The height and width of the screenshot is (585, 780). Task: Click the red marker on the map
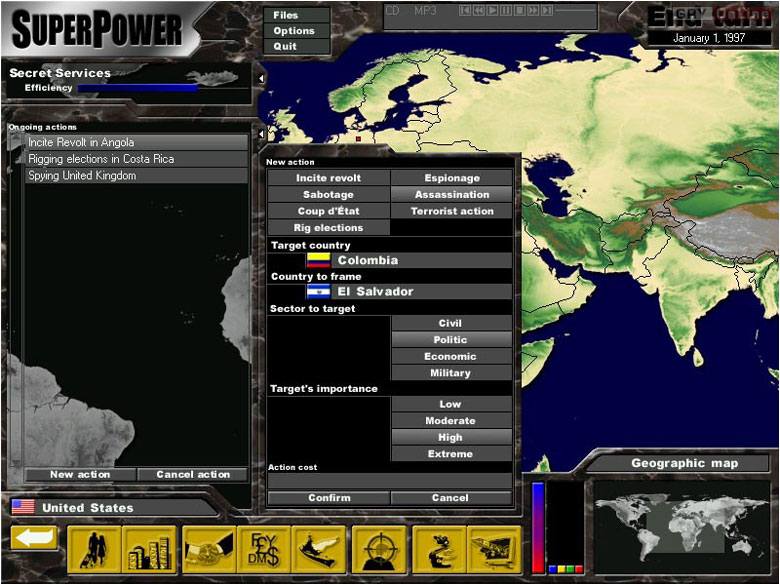point(358,139)
